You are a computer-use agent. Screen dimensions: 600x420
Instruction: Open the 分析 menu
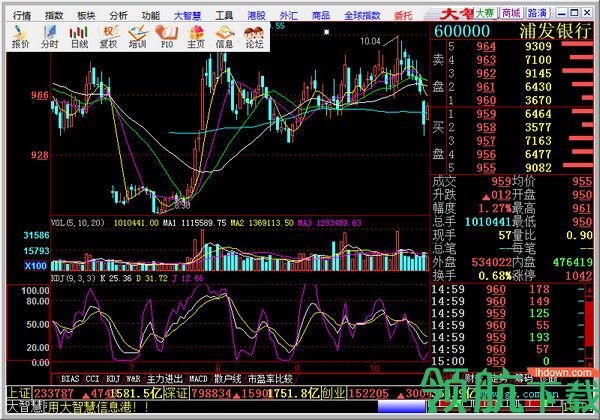pos(118,15)
